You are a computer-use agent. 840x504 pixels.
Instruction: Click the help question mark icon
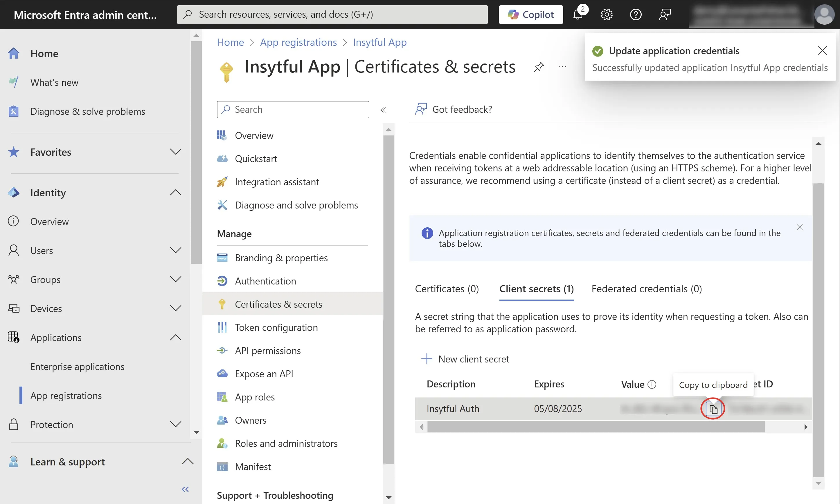(635, 14)
